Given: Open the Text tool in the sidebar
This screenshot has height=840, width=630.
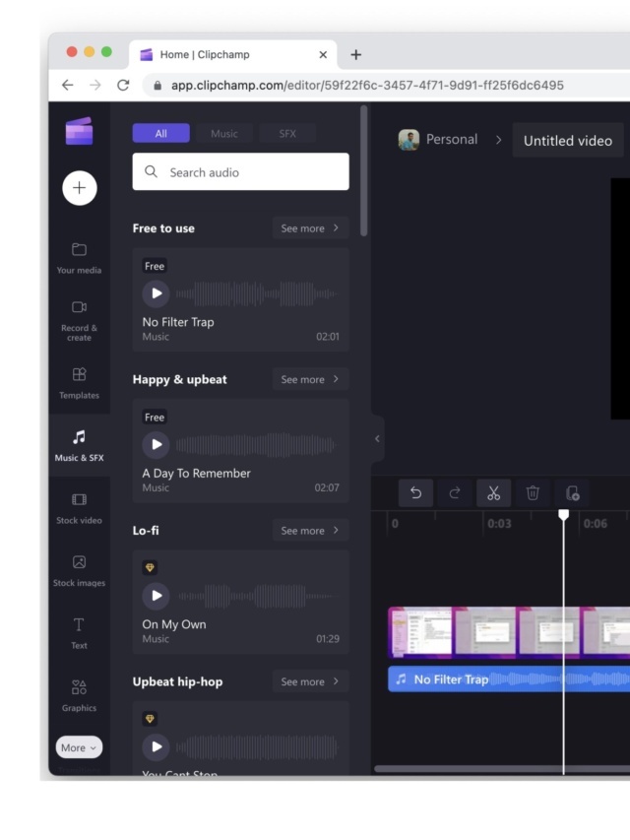Looking at the screenshot, I should click(80, 633).
